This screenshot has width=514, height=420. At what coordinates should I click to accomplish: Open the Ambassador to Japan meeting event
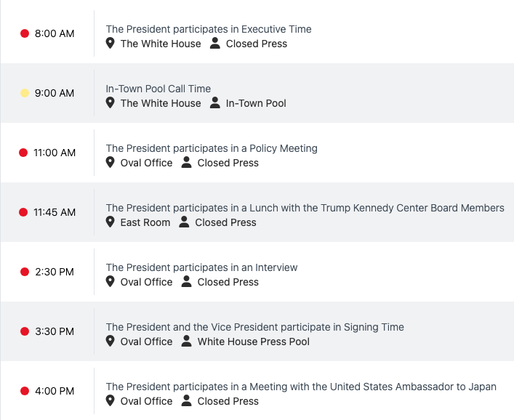click(x=301, y=387)
